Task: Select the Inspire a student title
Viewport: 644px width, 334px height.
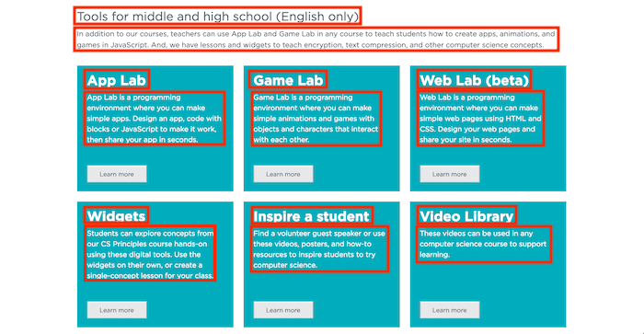Action: [311, 215]
